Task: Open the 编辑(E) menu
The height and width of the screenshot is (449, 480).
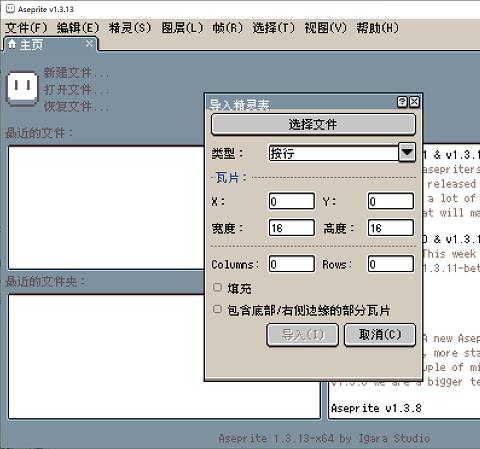Action: [x=78, y=27]
